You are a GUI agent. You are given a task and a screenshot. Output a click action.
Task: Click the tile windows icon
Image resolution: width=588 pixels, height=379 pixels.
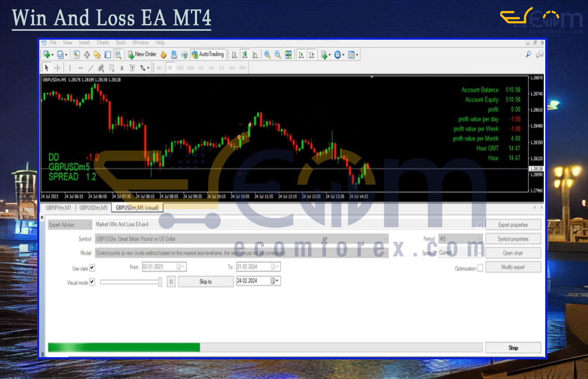pyautogui.click(x=288, y=55)
